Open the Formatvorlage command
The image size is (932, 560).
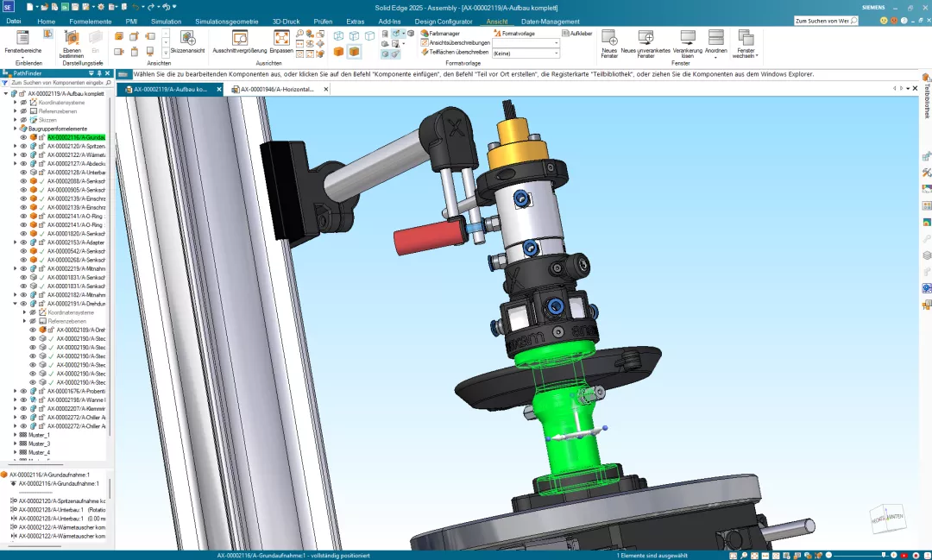pyautogui.click(x=514, y=34)
